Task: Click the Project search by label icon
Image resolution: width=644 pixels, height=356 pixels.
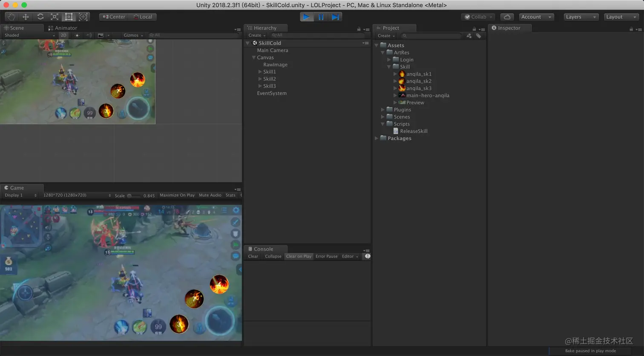Action: [479, 36]
